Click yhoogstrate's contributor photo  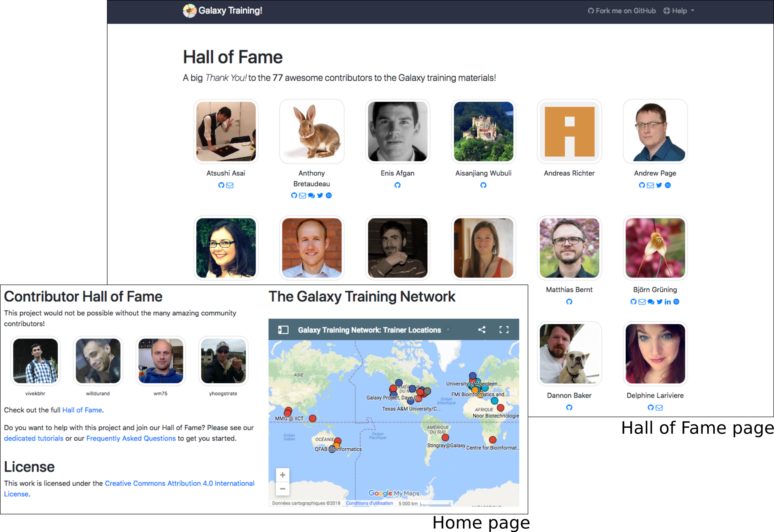[x=223, y=361]
